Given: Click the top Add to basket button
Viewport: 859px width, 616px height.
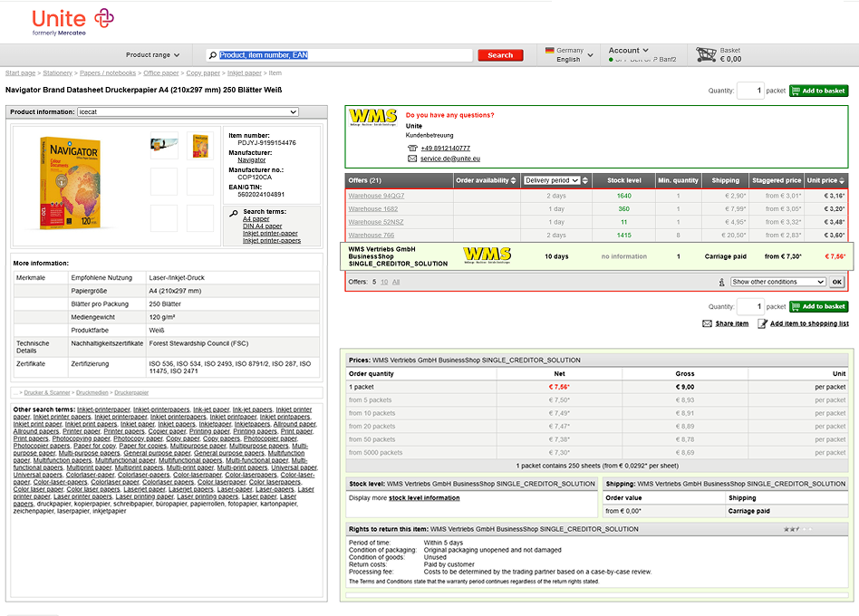Looking at the screenshot, I should click(x=818, y=91).
